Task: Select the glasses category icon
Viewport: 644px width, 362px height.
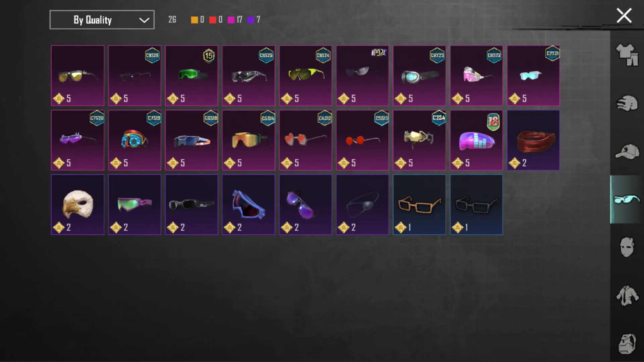Action: tap(627, 199)
